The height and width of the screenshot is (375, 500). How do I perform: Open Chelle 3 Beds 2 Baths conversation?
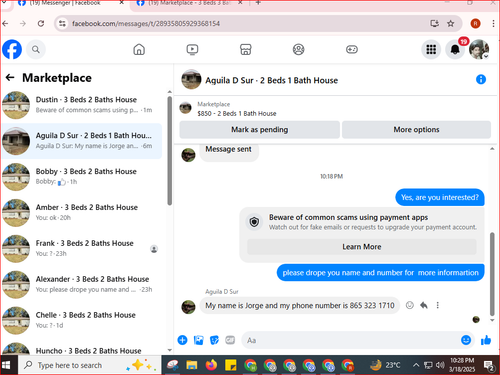tap(82, 320)
